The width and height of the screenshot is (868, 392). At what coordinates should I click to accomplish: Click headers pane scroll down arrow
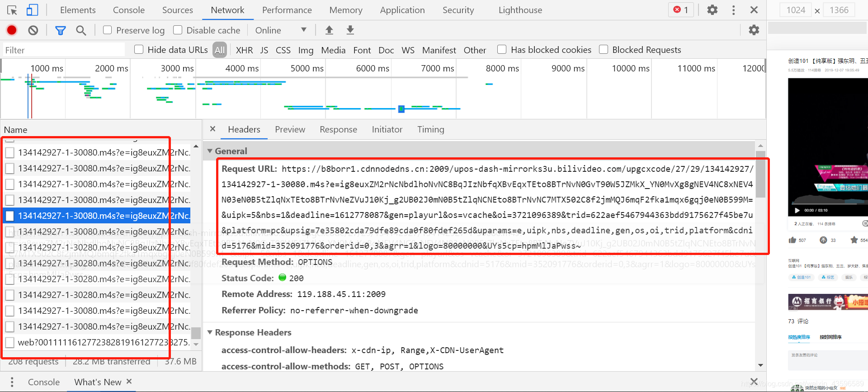coord(760,365)
